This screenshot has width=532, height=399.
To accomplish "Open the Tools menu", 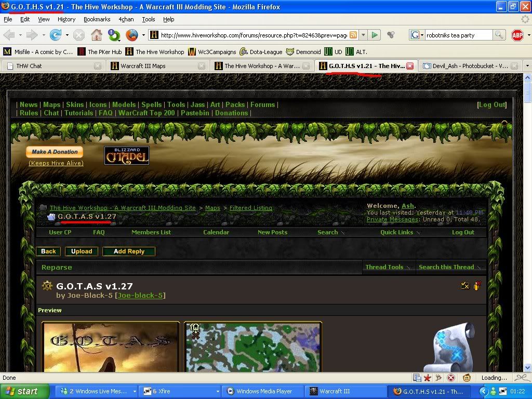I will tap(148, 19).
